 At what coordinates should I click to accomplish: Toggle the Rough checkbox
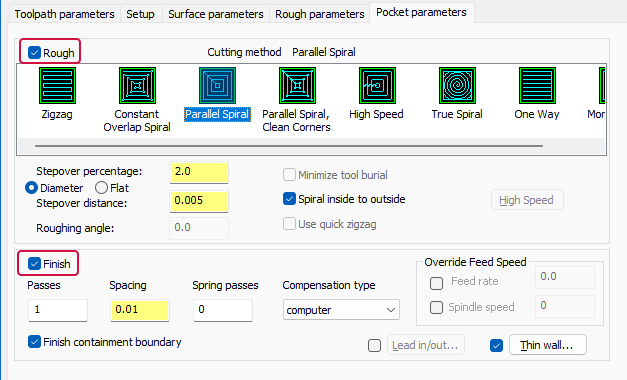tap(34, 52)
